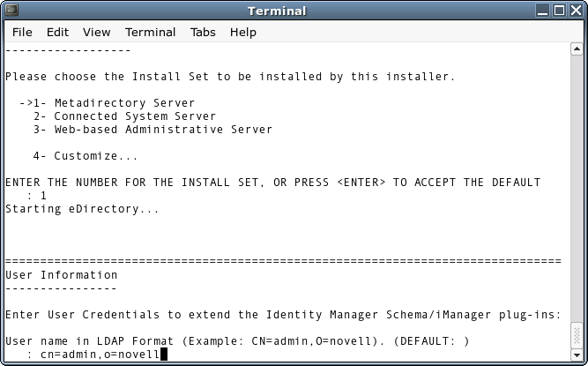This screenshot has height=366, width=588.
Task: Click the 'Metadirectory Server' option line
Action: [x=123, y=102]
